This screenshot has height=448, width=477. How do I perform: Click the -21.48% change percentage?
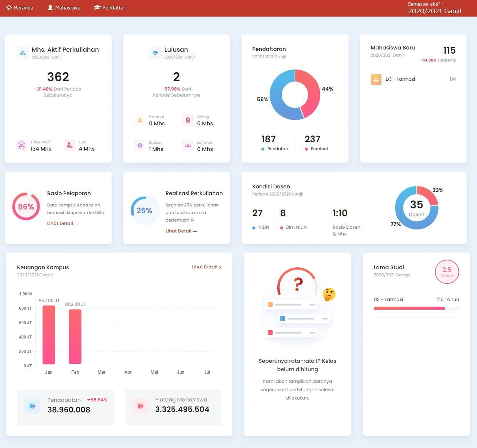tap(44, 89)
